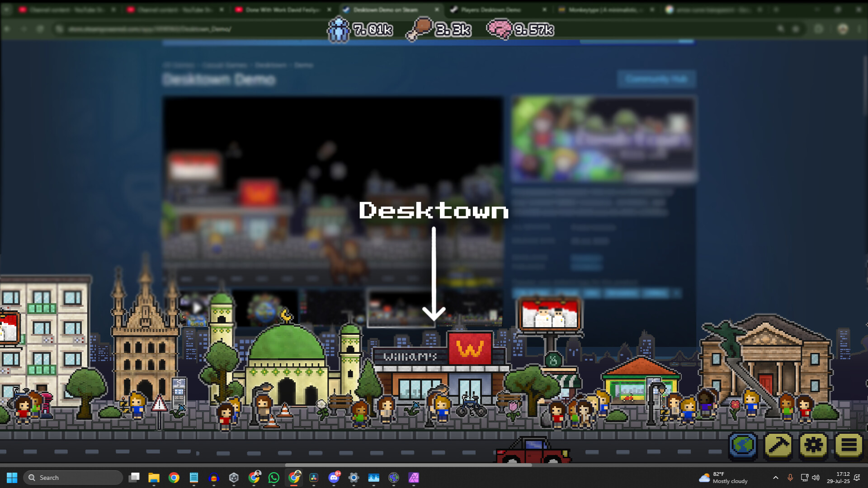Expand hidden system tray icons
This screenshot has width=868, height=488.
click(776, 478)
